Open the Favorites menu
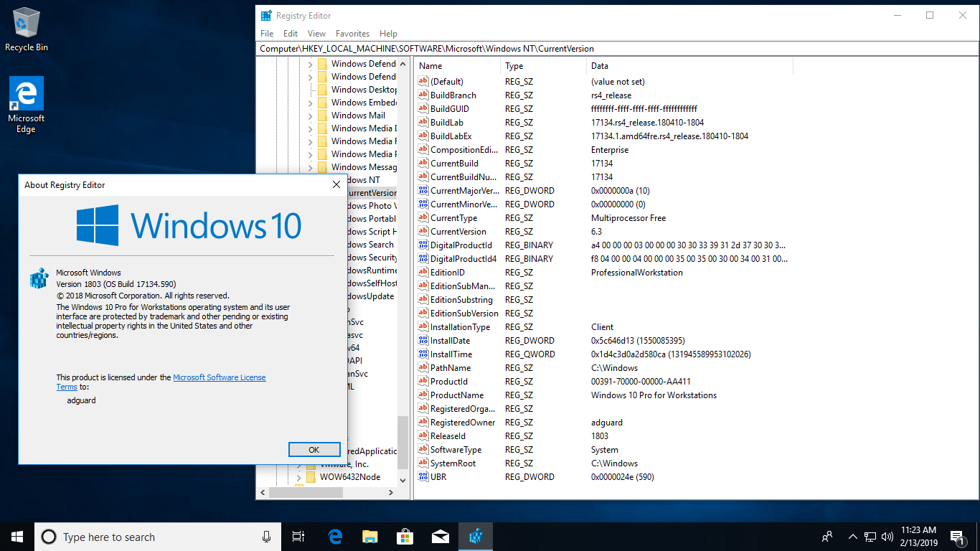The height and width of the screenshot is (551, 980). point(352,34)
